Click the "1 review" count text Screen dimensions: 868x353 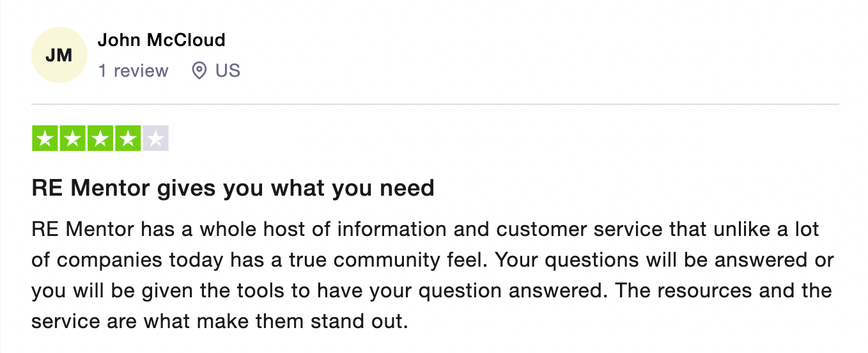pyautogui.click(x=133, y=70)
